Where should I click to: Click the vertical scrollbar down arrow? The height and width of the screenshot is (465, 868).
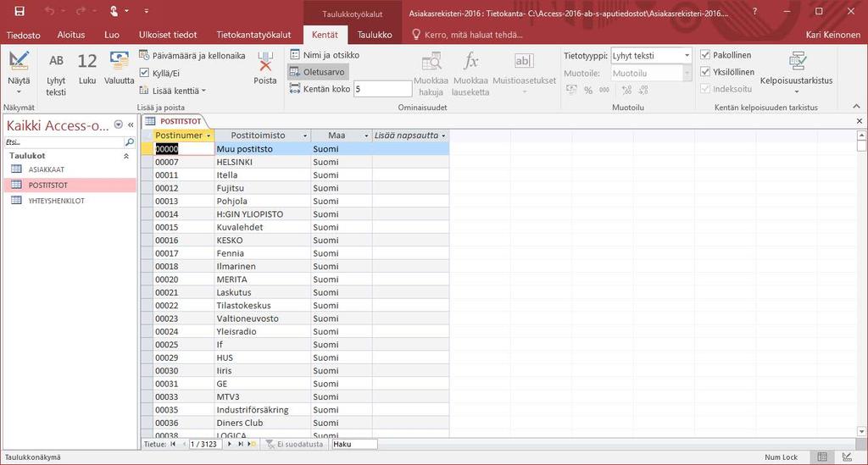pos(861,431)
